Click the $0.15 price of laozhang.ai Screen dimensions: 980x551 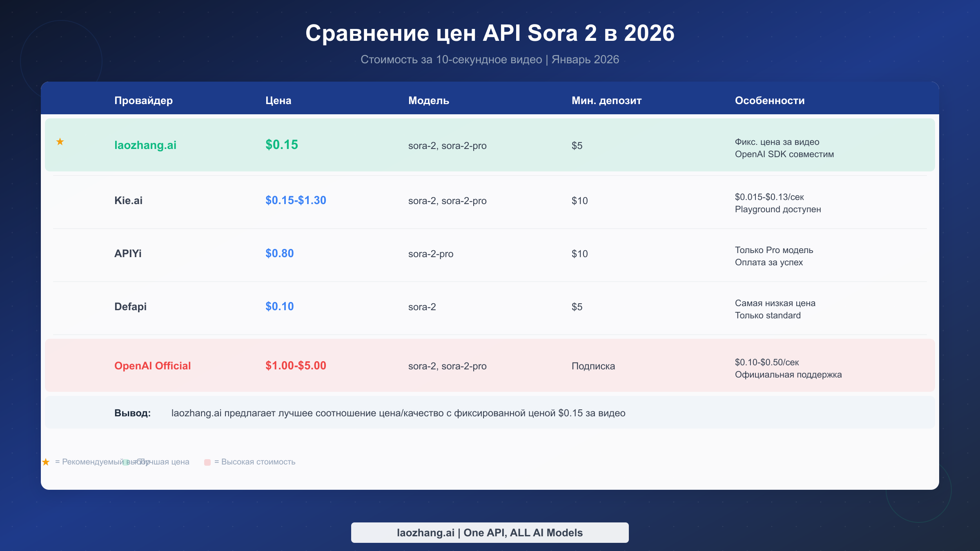(x=281, y=144)
